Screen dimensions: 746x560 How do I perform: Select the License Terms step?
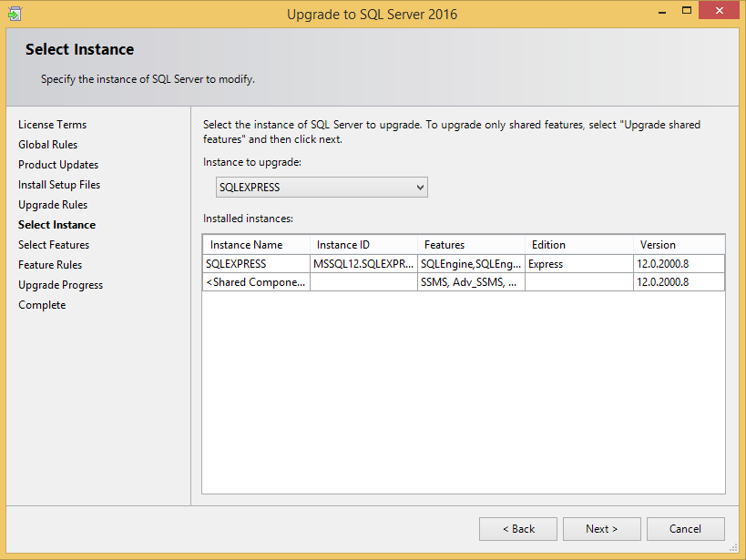pyautogui.click(x=52, y=125)
